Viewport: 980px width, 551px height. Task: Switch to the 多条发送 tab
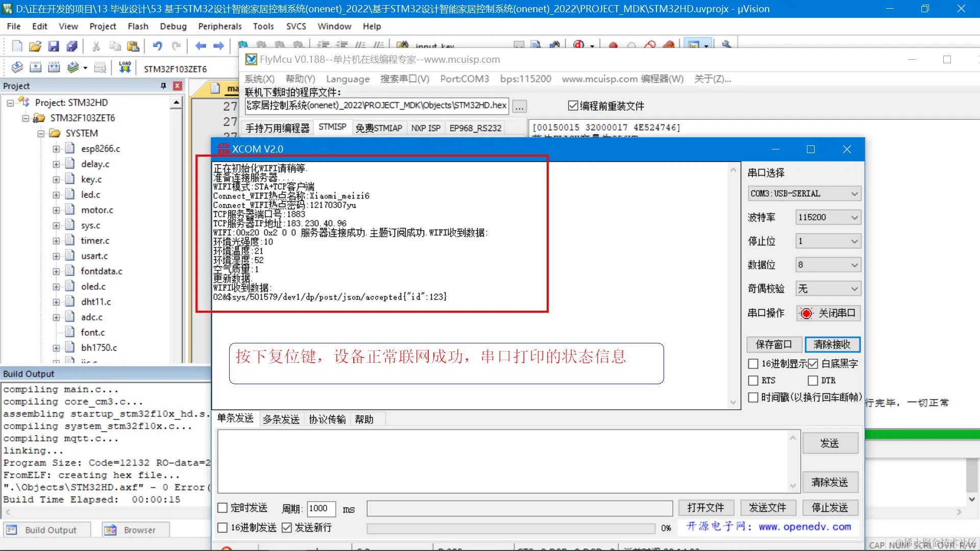click(x=281, y=419)
